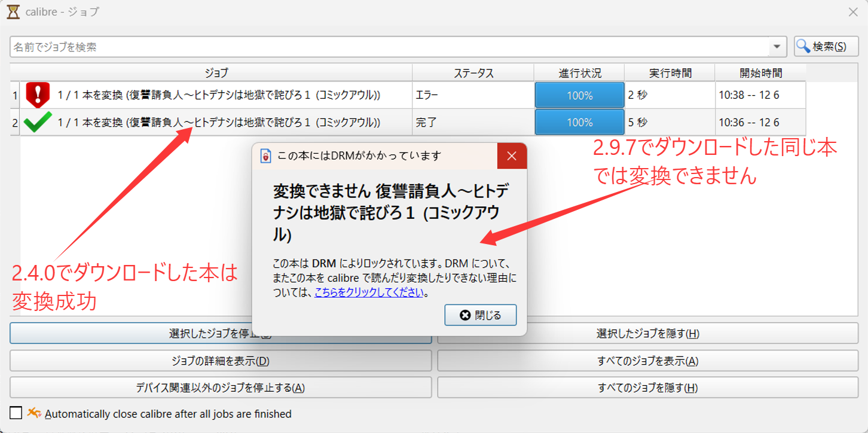Select the job name text in row 2
Screen dimensions: 868x433
(x=219, y=122)
